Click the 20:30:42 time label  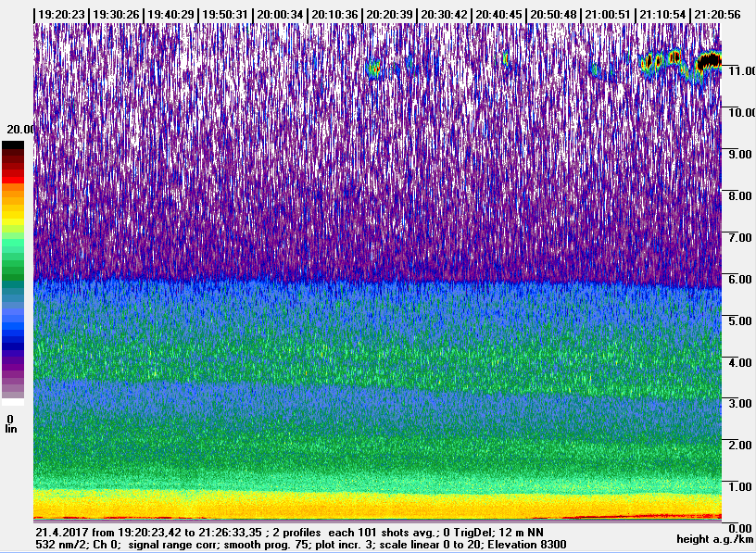444,15
